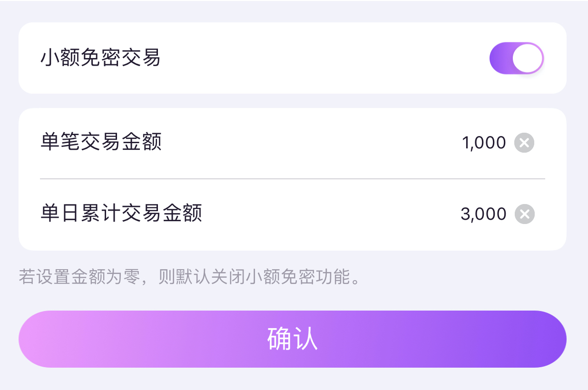Toggle the password-free payment switch off
This screenshot has width=588, height=390.
[516, 58]
